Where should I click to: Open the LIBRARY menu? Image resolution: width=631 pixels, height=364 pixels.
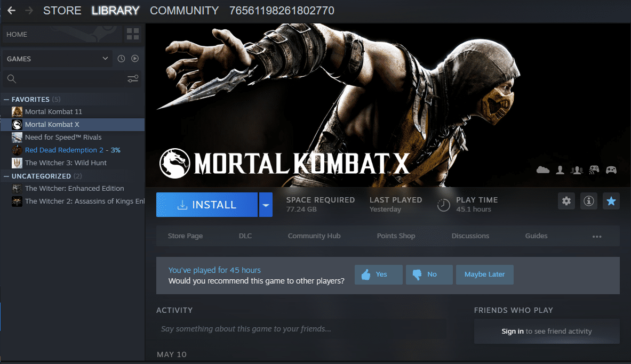(116, 11)
